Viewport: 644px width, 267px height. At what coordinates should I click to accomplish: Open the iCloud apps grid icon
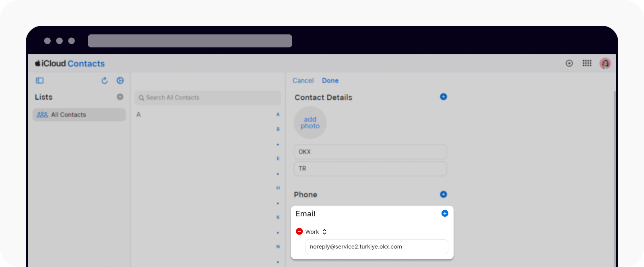pyautogui.click(x=587, y=63)
